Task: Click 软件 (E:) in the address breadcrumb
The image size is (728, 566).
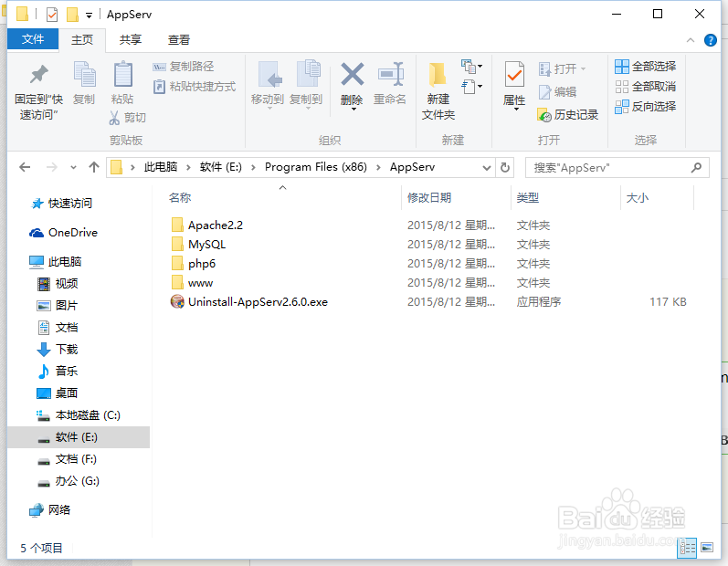Action: (x=221, y=167)
